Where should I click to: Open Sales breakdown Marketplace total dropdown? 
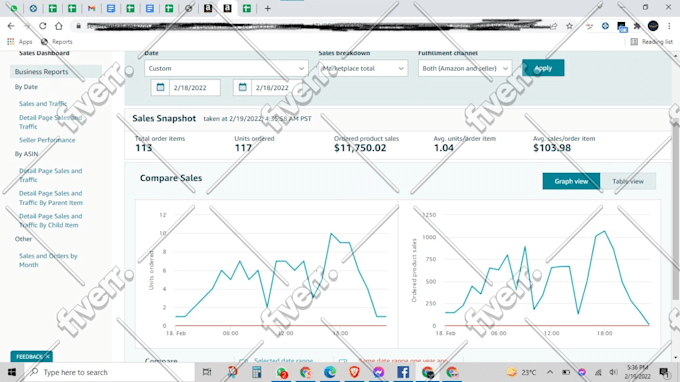click(363, 69)
